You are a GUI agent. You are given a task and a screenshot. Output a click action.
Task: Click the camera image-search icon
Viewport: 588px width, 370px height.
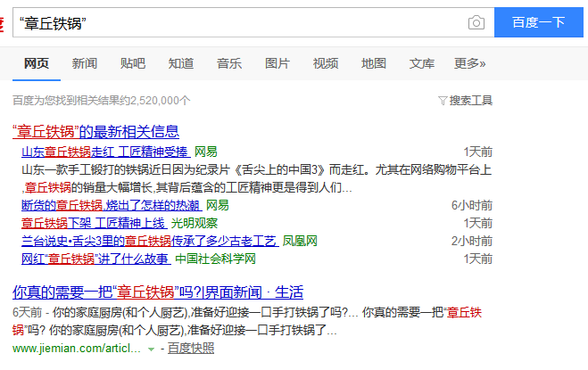click(476, 22)
